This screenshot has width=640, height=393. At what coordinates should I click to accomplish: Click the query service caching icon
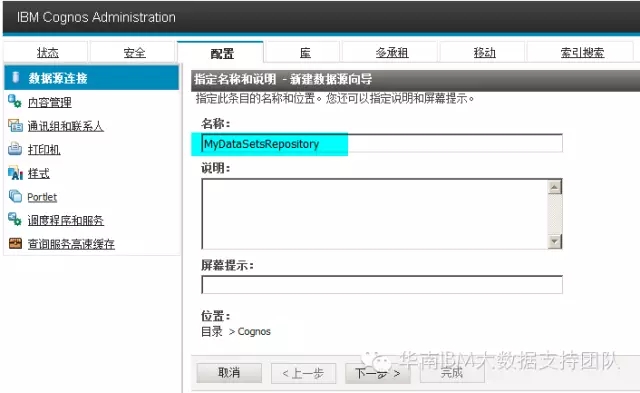click(15, 243)
